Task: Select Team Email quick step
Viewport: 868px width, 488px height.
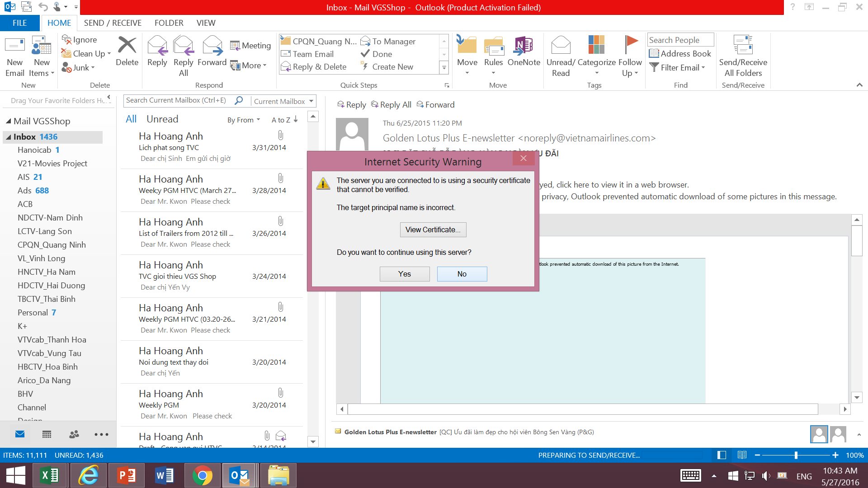Action: pos(307,54)
